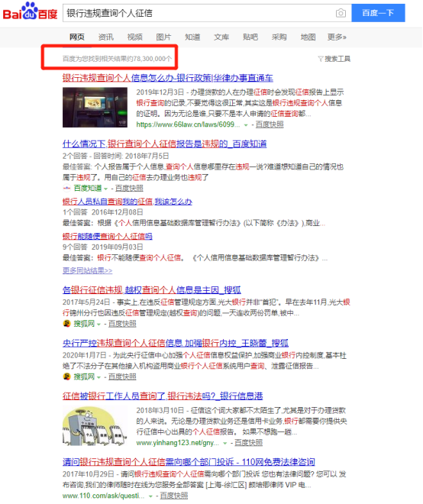Expand dropdown arrow next to 66law.cn URL

[x=246, y=125]
